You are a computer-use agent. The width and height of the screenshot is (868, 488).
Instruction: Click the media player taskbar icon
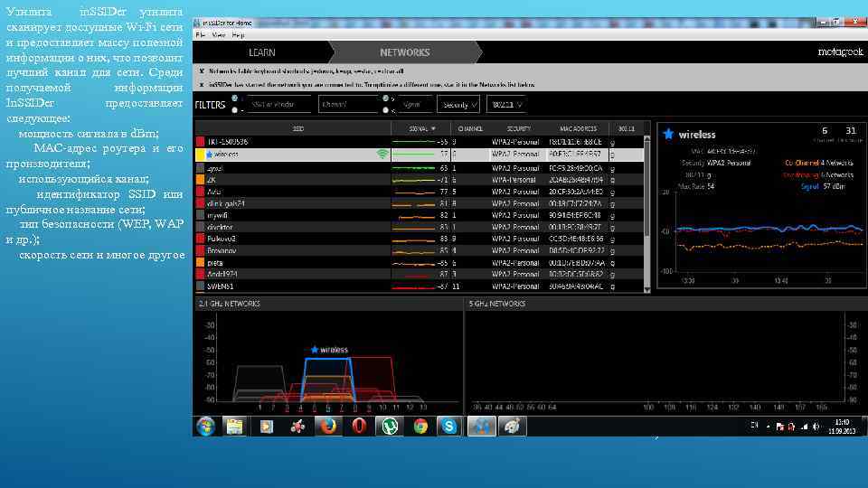click(x=267, y=427)
